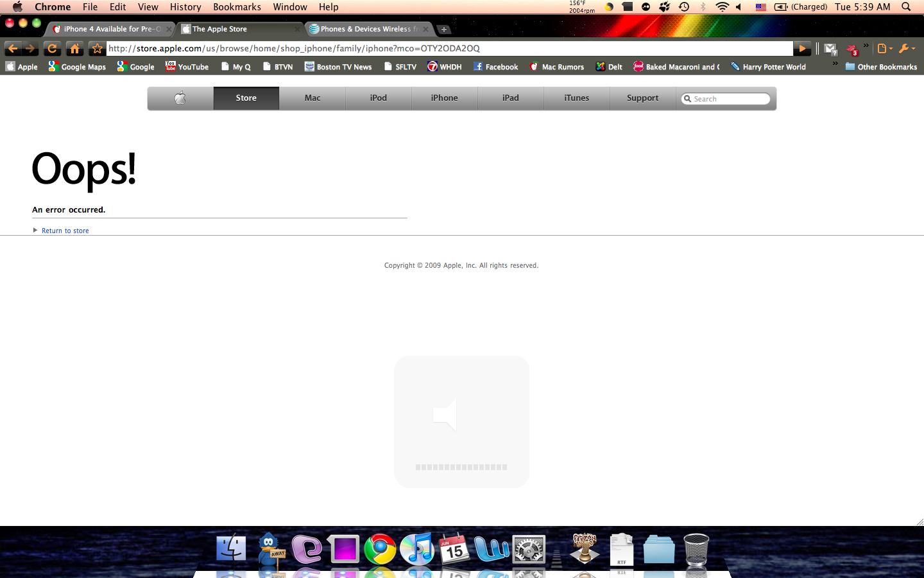
Task: Bookmark this page with the star icon
Action: click(x=97, y=48)
